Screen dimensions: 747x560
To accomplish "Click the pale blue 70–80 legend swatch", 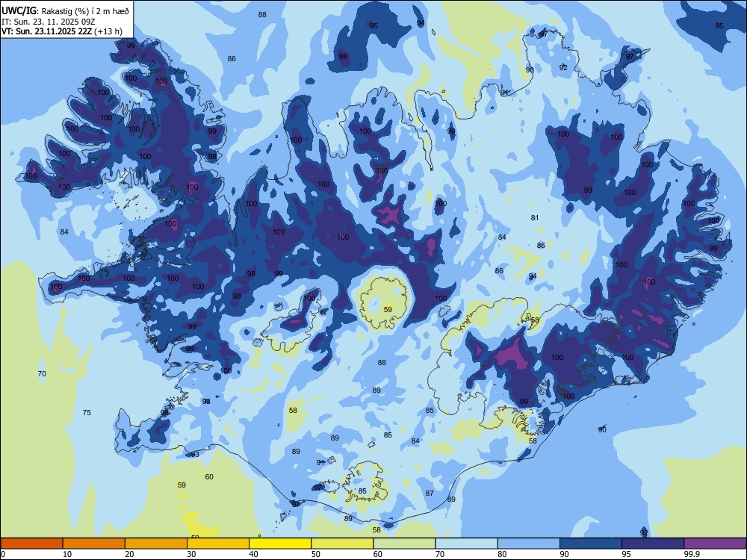I will (466, 544).
